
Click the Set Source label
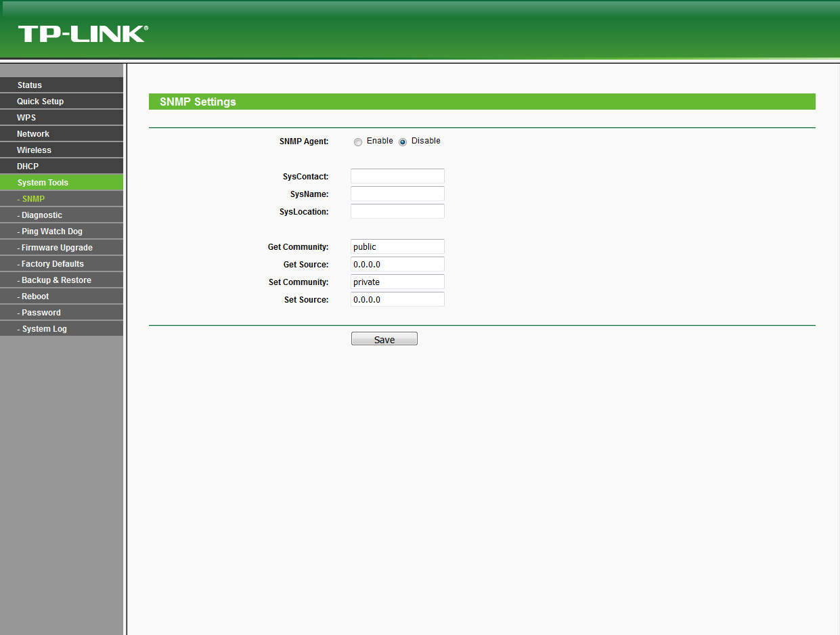click(307, 300)
